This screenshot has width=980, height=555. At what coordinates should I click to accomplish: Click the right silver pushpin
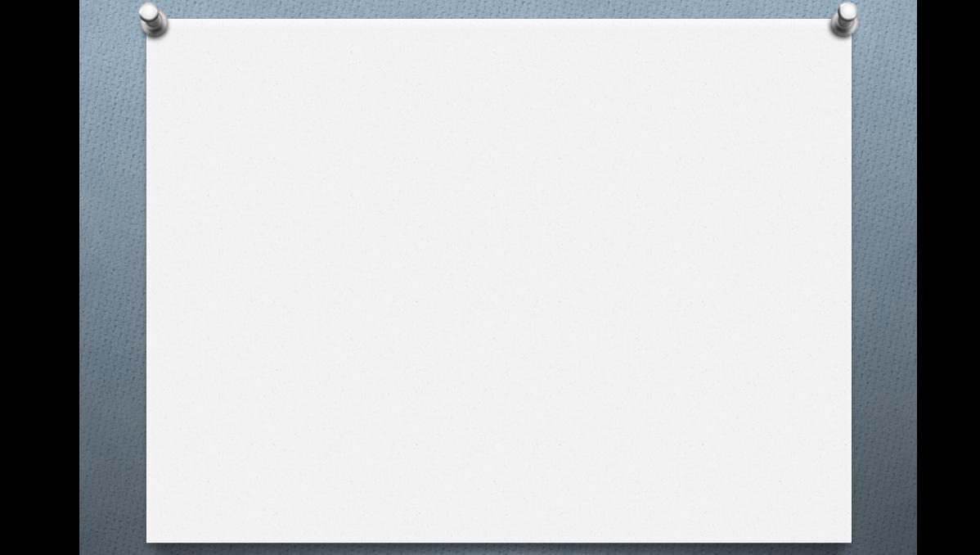(x=843, y=20)
